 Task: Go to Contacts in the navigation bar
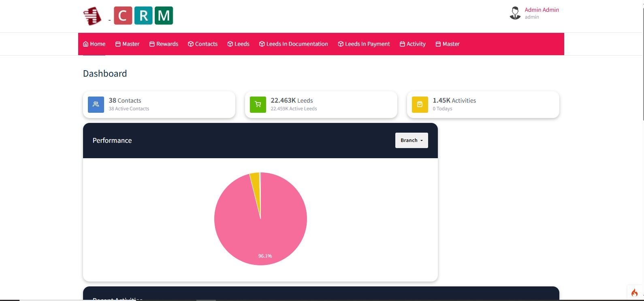pos(203,44)
